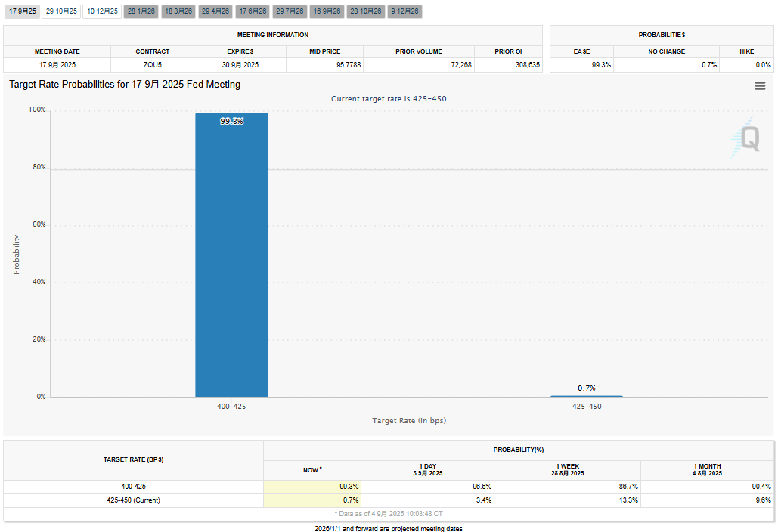Select the 29 4月26 meeting tab
Viewport: 778px width, 532px height.
click(215, 11)
